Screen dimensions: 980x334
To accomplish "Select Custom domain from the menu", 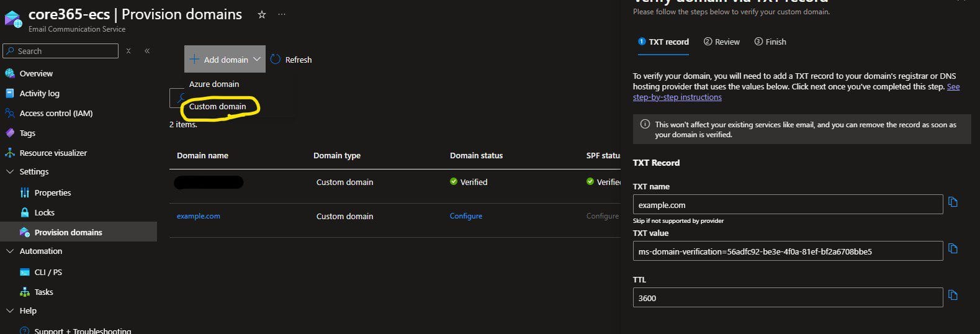I will pos(218,106).
